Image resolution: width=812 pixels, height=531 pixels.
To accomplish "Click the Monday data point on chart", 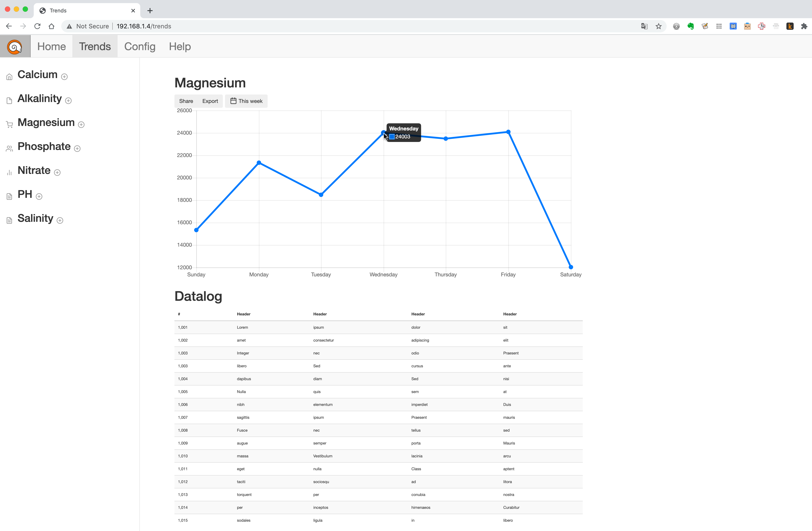I will point(259,163).
